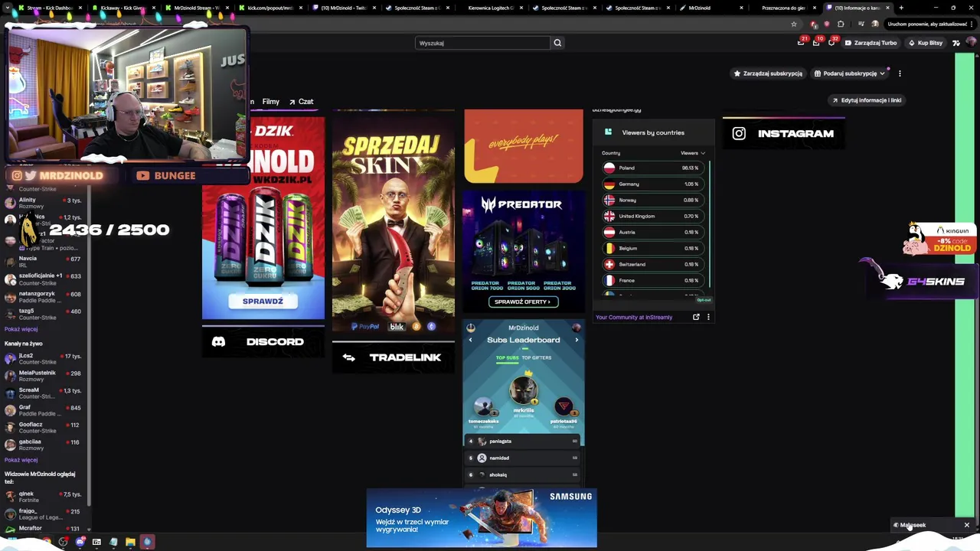Open tazg5 channel in sidebar
This screenshot has height=551, width=980.
(x=44, y=314)
